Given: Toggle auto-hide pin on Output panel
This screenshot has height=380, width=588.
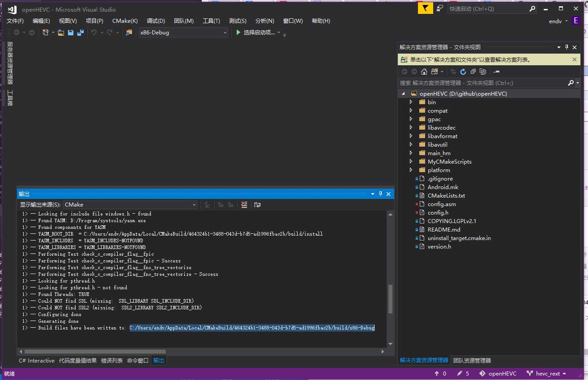Looking at the screenshot, I should point(380,194).
